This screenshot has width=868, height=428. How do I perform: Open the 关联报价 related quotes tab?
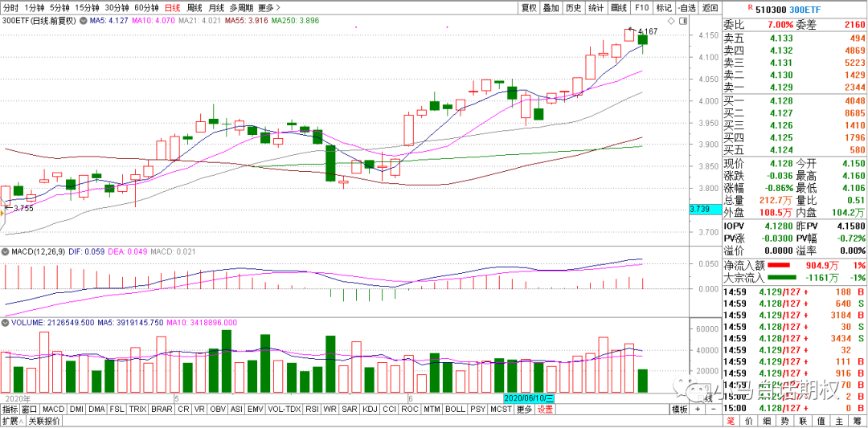[43, 421]
